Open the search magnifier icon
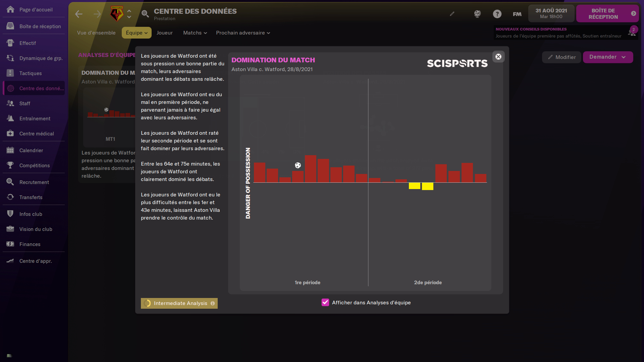Viewport: 644px width, 362px height. (145, 14)
